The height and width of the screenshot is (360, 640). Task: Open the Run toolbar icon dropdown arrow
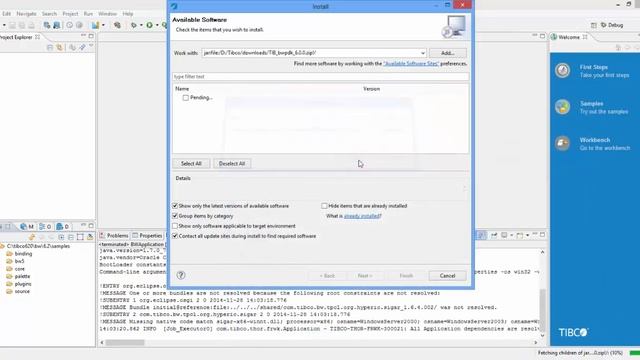(157, 25)
